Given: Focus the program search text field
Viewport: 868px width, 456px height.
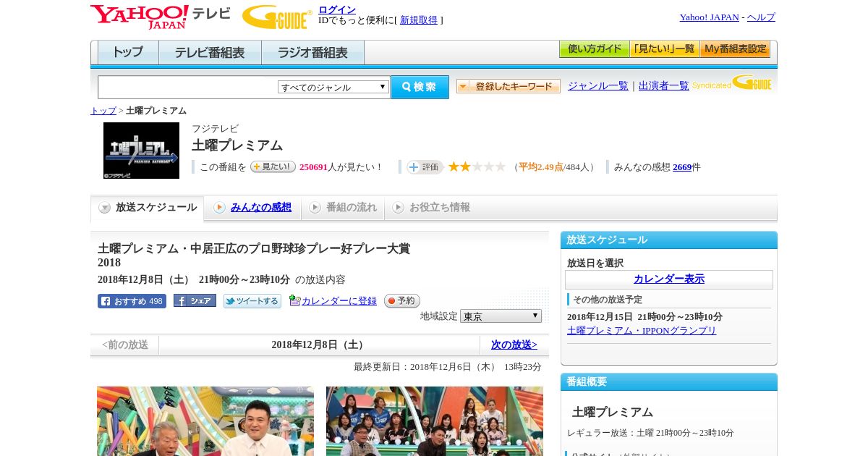Looking at the screenshot, I should (188, 87).
